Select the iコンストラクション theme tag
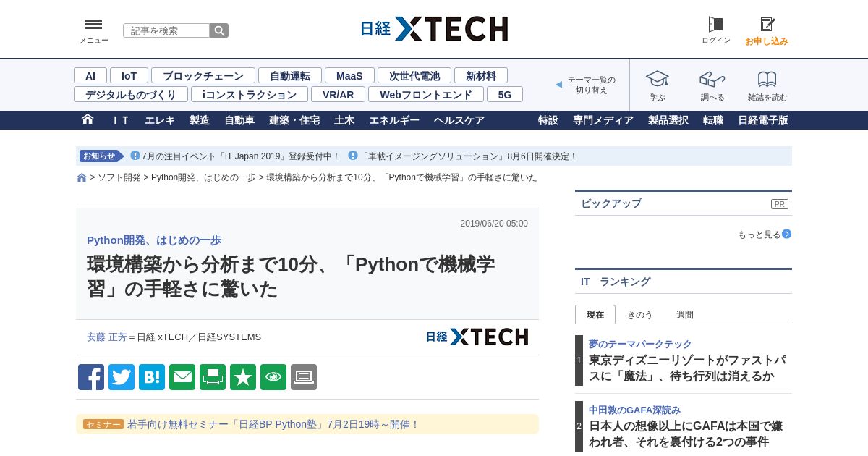Image resolution: width=868 pixels, height=456 pixels. 250,94
